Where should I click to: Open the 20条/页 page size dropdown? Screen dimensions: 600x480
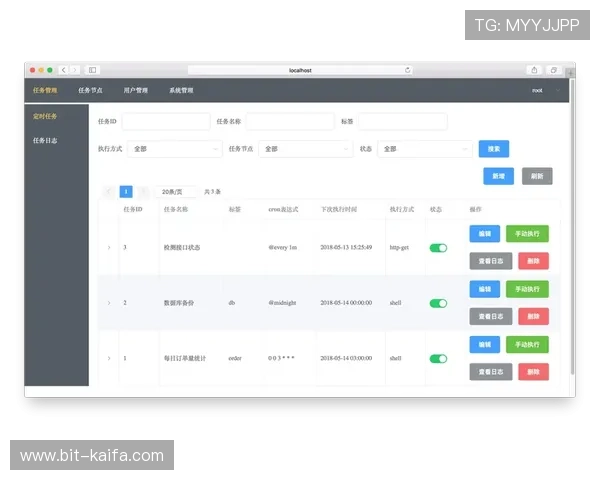point(176,191)
